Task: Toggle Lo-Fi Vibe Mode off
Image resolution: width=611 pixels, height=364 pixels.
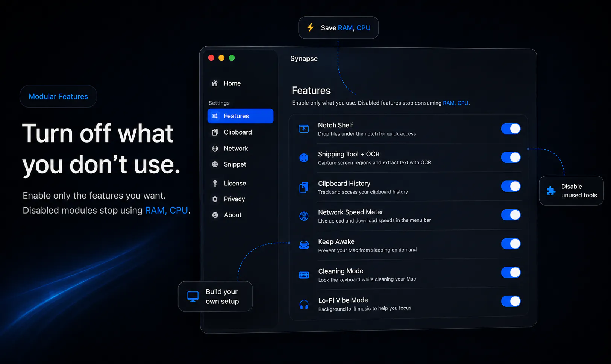Action: click(511, 301)
